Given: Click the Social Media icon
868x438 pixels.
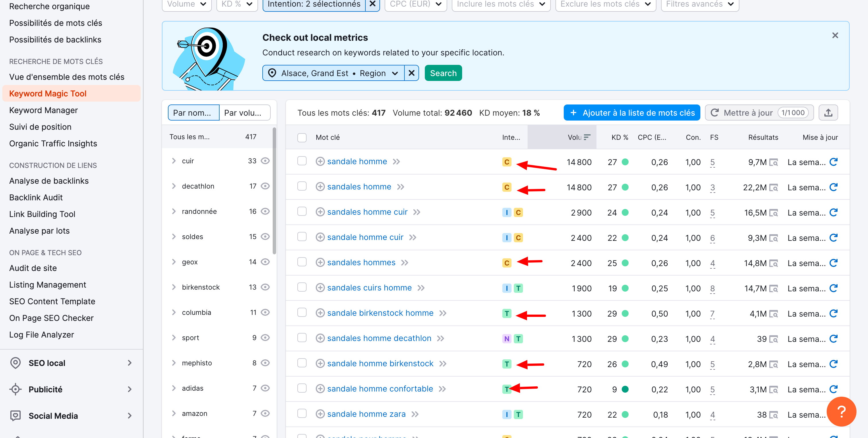Looking at the screenshot, I should [15, 415].
